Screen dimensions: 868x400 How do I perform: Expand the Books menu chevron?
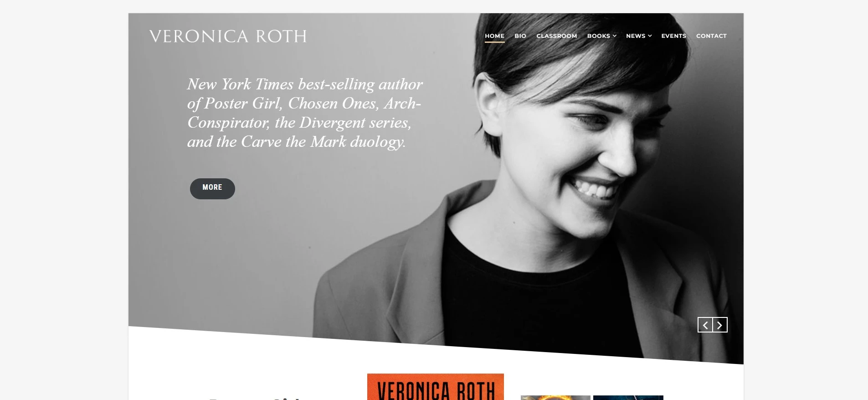pos(614,36)
